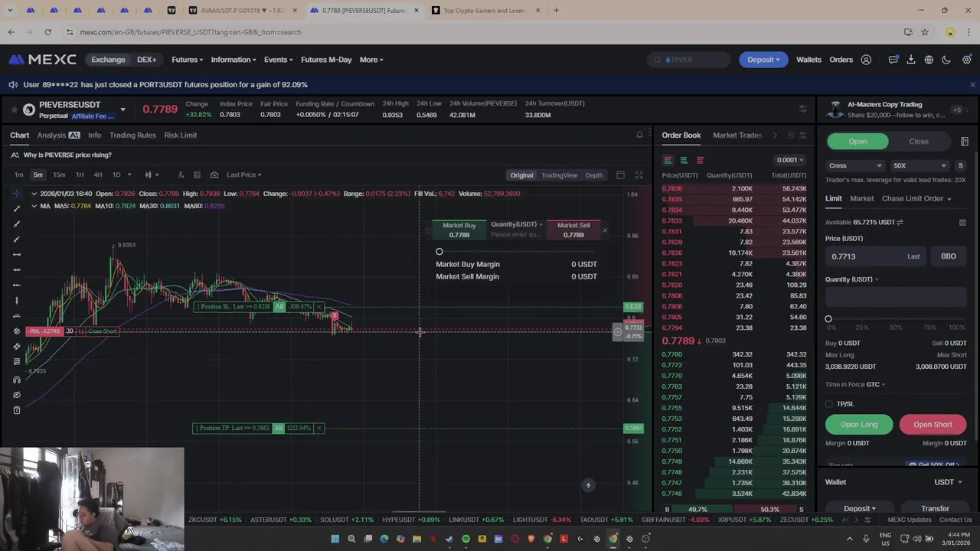
Task: Click the download app icon
Action: pos(911,60)
